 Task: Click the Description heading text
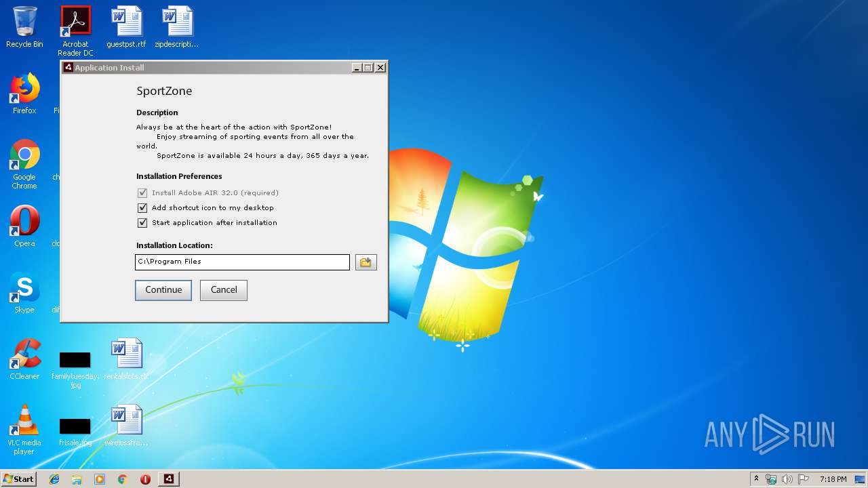pos(157,113)
